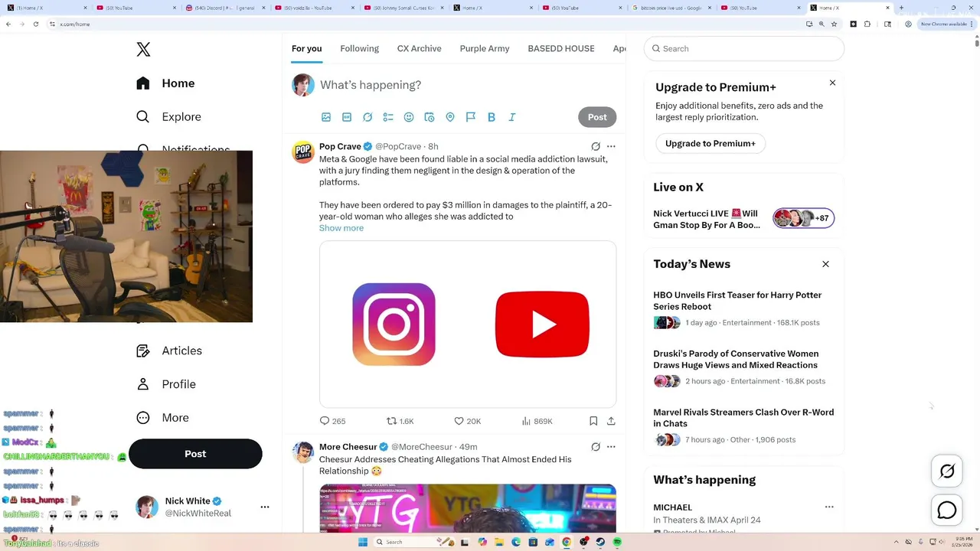The image size is (980, 551).
Task: Like the Pop Crave post
Action: 467,421
